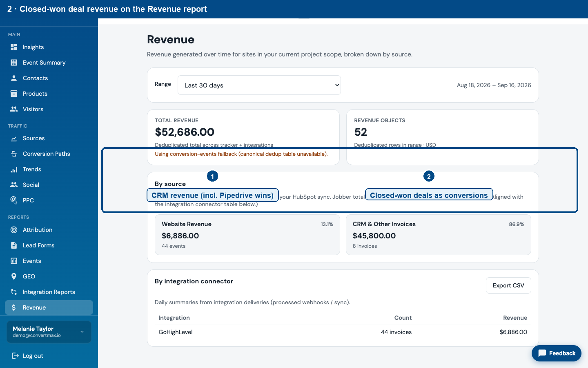
Task: Click the Products box icon
Action: coord(14,94)
